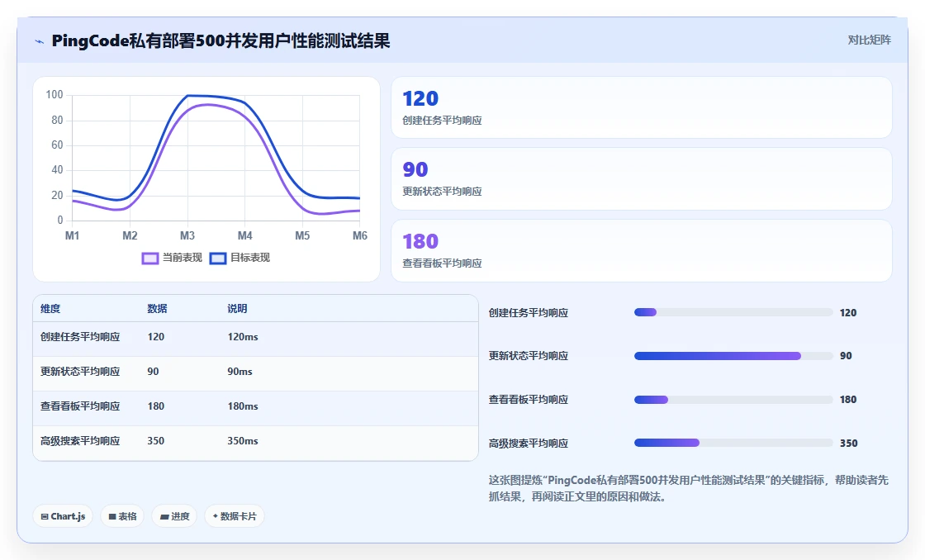The image size is (925, 560).
Task: Select the 数据卡片 tag chip
Action: (235, 516)
